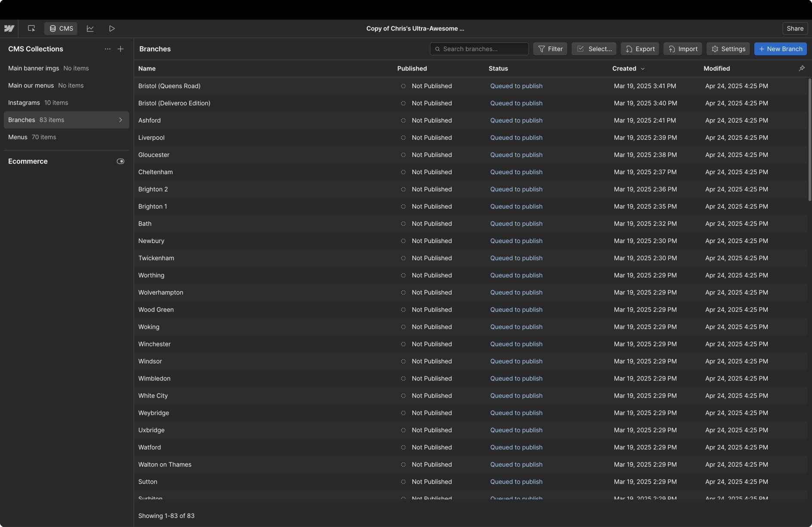Click the Import button
The width and height of the screenshot is (812, 527).
coord(683,49)
